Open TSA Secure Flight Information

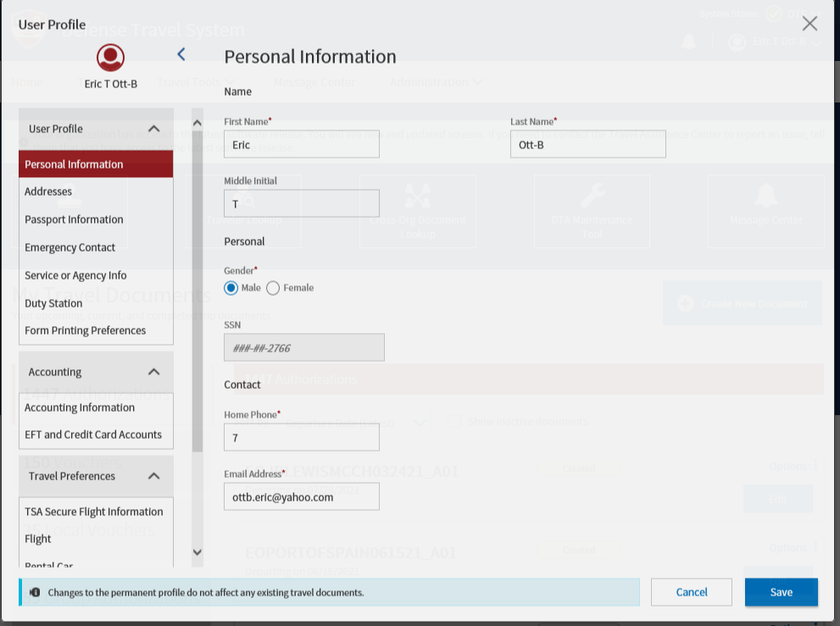[x=94, y=512]
